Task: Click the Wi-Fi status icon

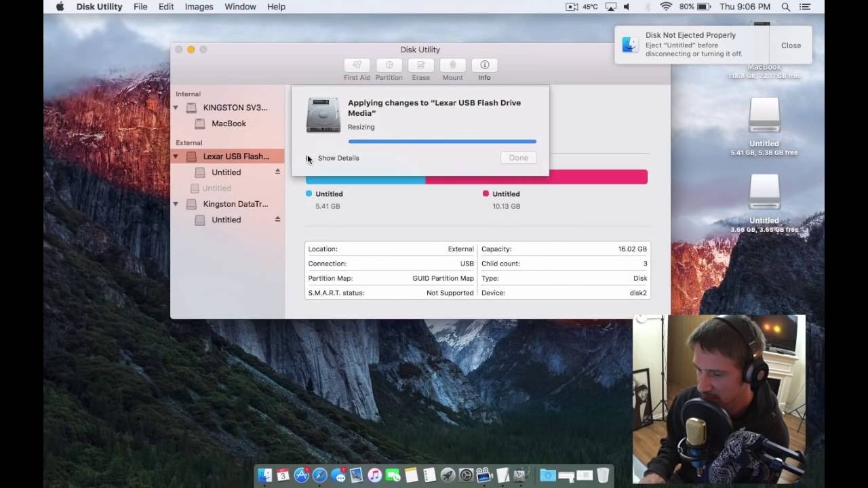Action: [x=665, y=7]
